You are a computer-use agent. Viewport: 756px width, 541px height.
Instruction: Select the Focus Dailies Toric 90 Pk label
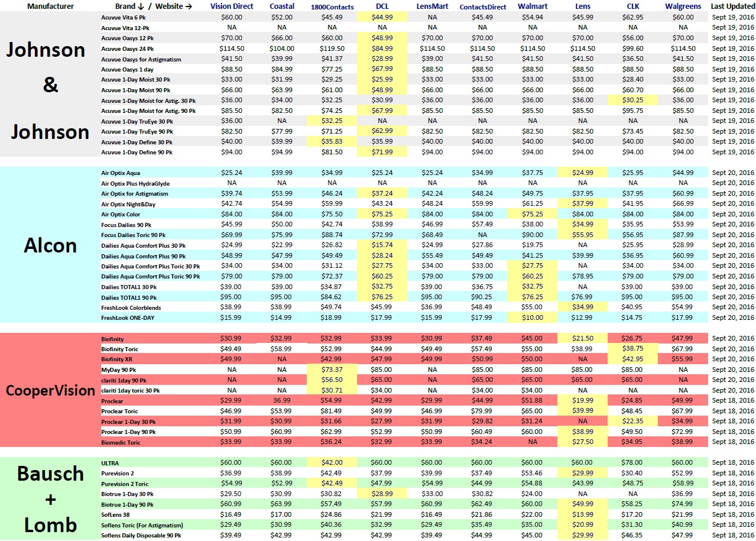(x=135, y=235)
